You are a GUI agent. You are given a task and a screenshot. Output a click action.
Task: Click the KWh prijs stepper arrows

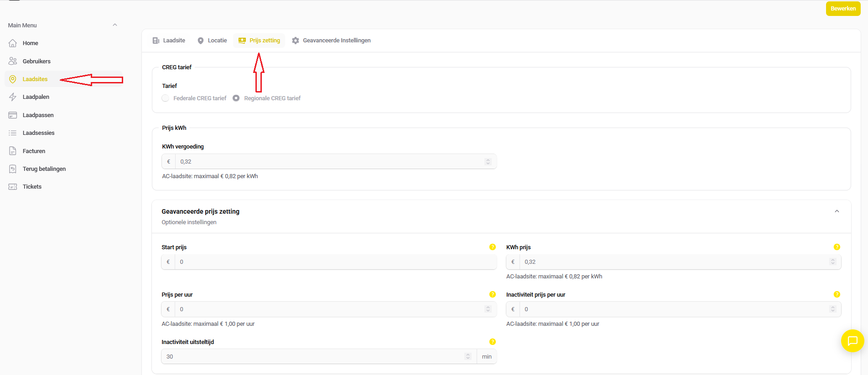tap(833, 262)
